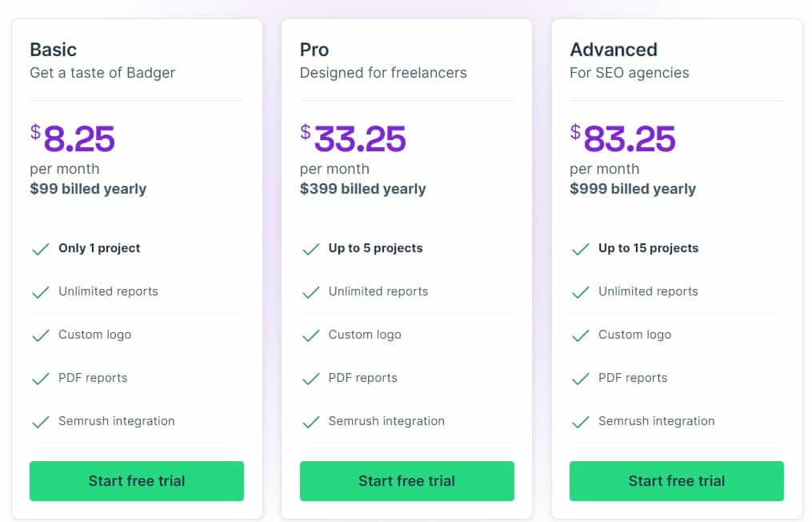Image resolution: width=812 pixels, height=522 pixels.
Task: Click Basic plan's Semrush integration checkmark
Action: click(x=40, y=422)
